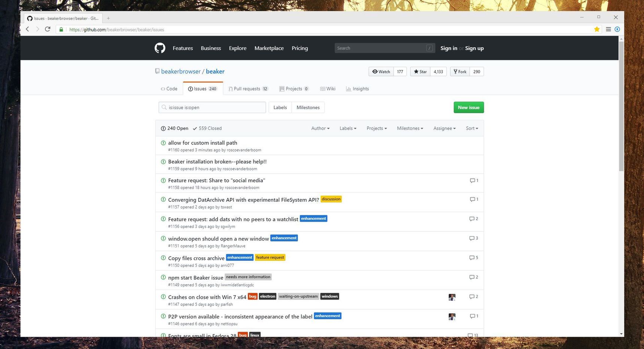Expand the Labels filter dropdown
This screenshot has height=349, width=644.
(348, 128)
